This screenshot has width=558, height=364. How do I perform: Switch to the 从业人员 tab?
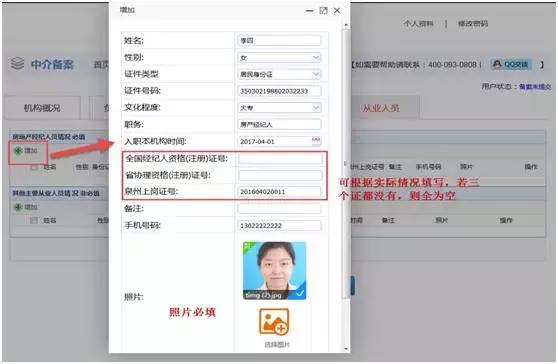click(381, 108)
